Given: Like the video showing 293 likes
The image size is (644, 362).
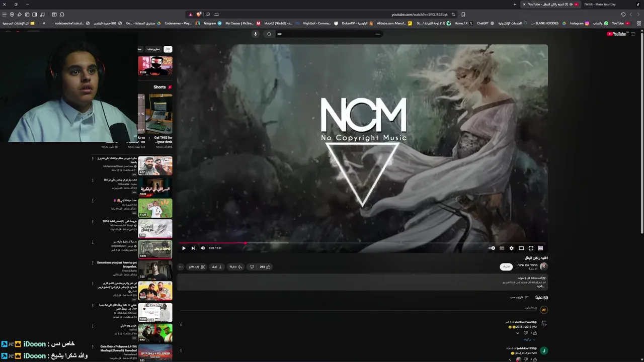Looking at the screenshot, I should pyautogui.click(x=265, y=267).
